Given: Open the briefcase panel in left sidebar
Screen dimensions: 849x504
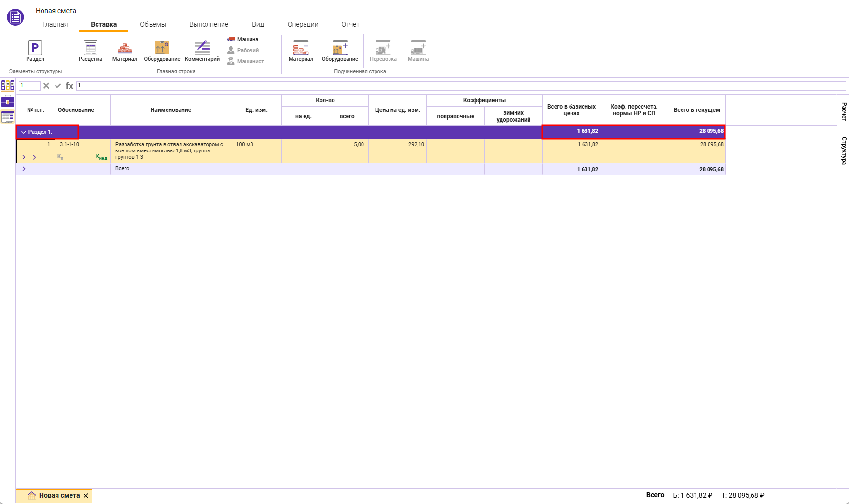Looking at the screenshot, I should tap(8, 101).
